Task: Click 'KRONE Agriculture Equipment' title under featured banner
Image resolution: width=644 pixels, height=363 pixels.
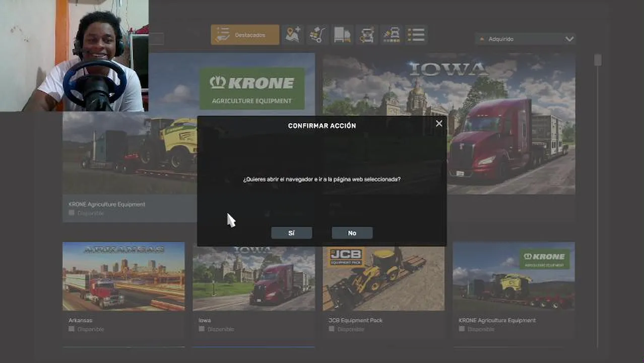Action: point(107,204)
